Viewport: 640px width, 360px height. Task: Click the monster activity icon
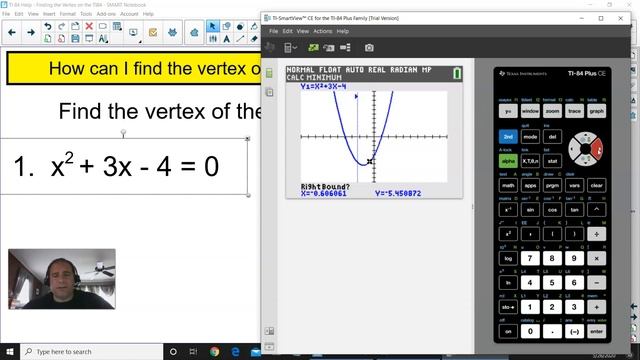coord(172,32)
